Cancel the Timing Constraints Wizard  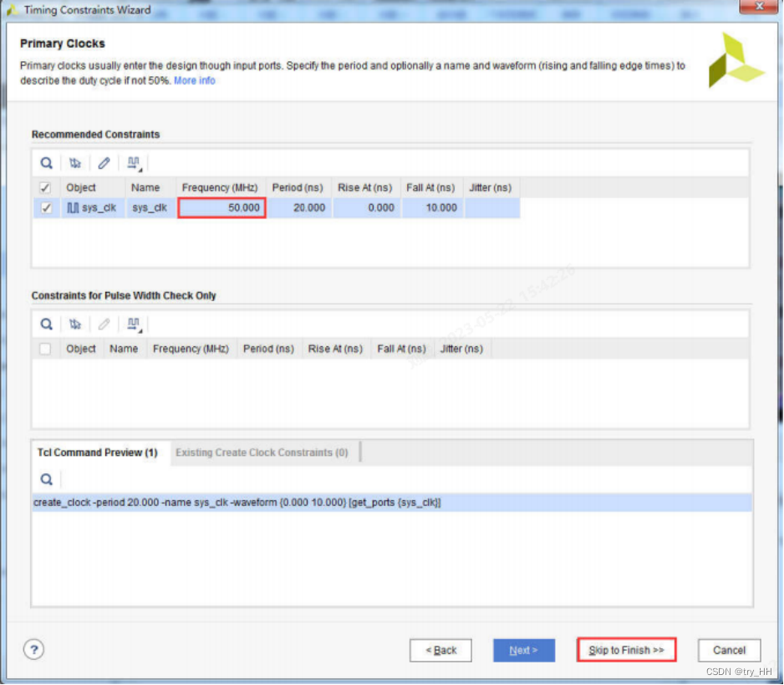coord(729,650)
